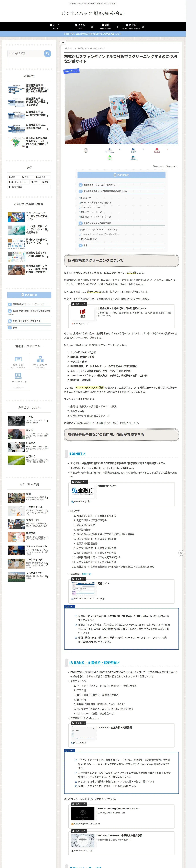Image resolution: width=196 pixels, height=868 pixels.
Task: Save the article to Pocket
Action: coord(157,150)
